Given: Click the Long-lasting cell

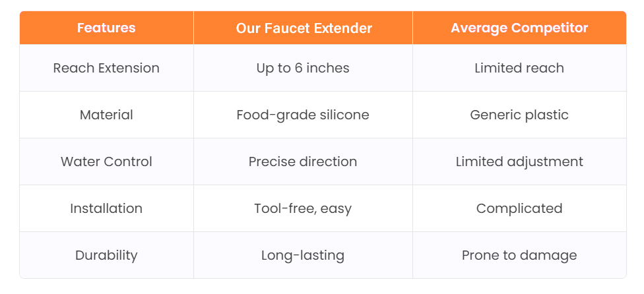Looking at the screenshot, I should (303, 255).
